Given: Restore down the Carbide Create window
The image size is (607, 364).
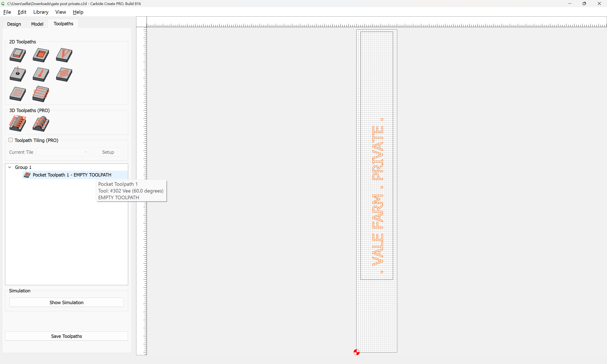Looking at the screenshot, I should point(584,3).
